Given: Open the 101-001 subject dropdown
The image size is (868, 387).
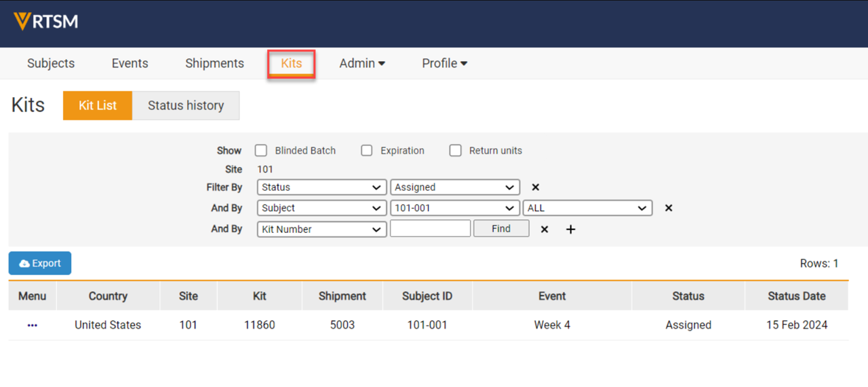Looking at the screenshot, I should 454,208.
